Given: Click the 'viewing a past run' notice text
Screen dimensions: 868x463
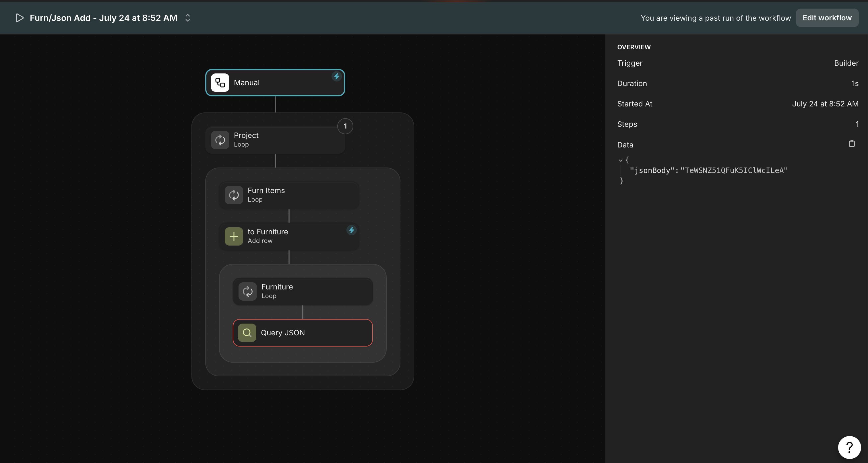Looking at the screenshot, I should click(716, 18).
